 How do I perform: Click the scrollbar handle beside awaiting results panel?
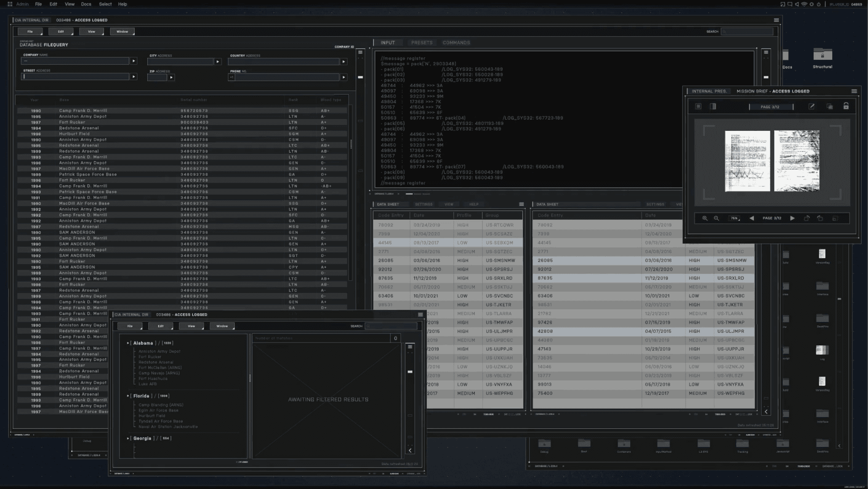pos(410,372)
